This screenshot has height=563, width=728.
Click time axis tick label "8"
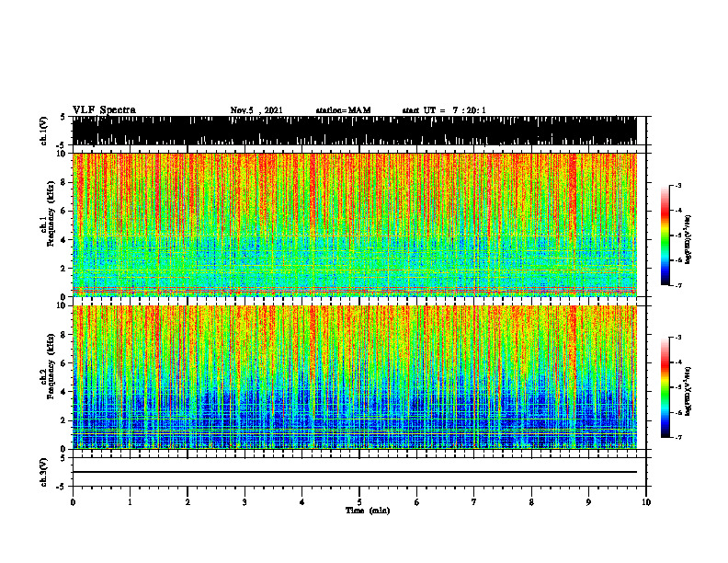[x=531, y=502]
